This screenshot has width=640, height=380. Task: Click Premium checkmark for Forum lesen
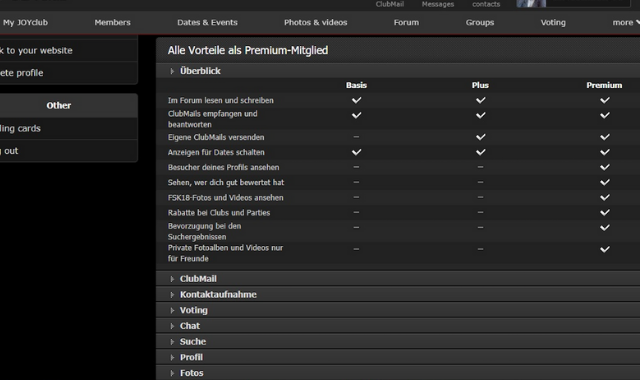604,100
